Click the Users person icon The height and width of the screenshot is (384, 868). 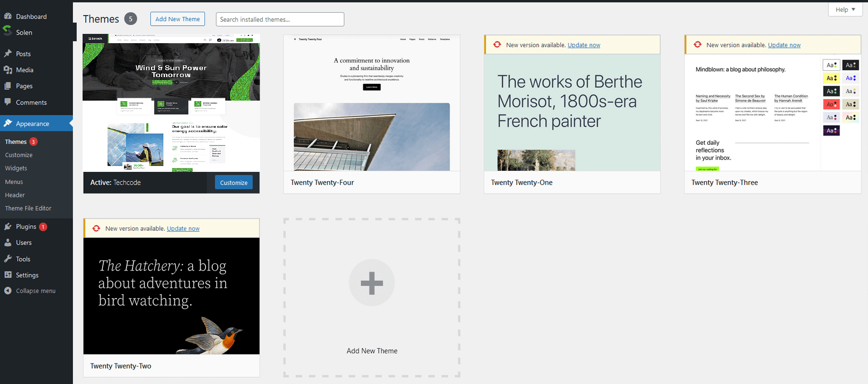click(x=8, y=243)
